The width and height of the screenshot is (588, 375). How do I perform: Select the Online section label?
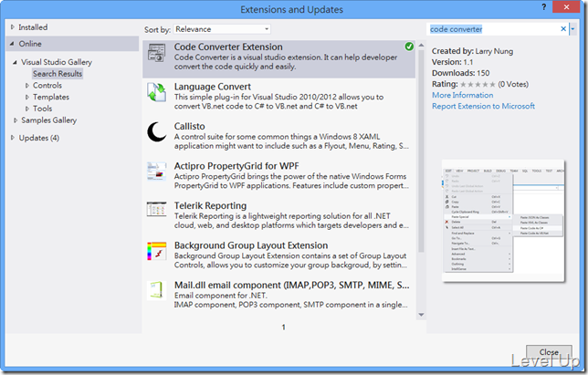click(x=30, y=44)
